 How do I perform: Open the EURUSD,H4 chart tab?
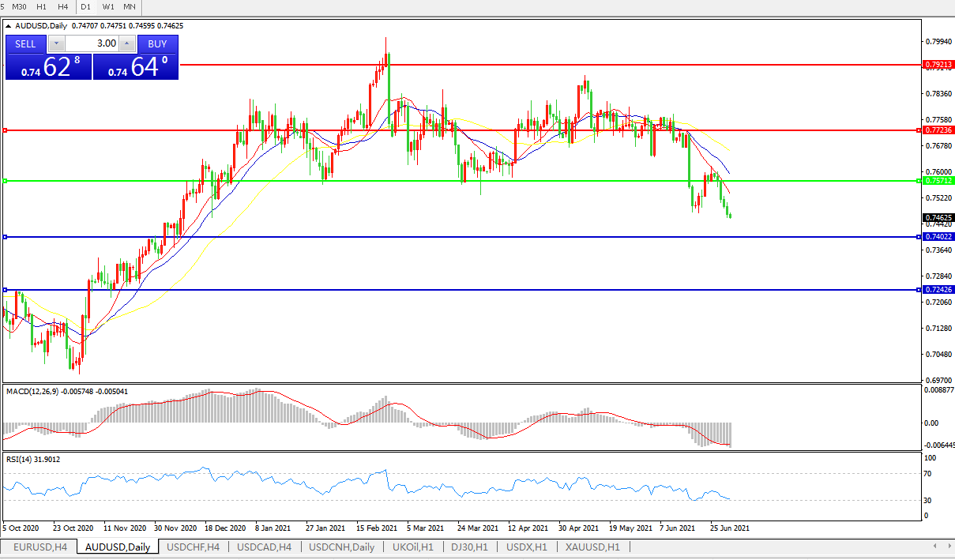[x=39, y=547]
